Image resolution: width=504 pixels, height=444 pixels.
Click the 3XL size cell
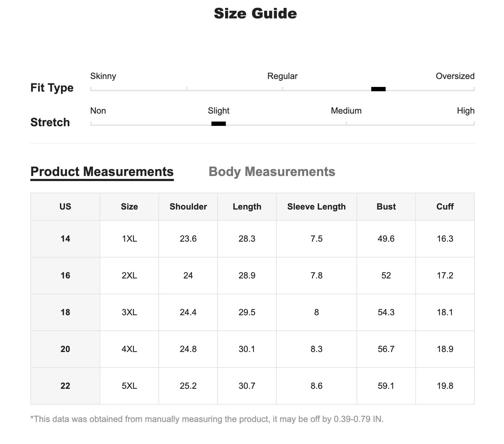(x=129, y=312)
